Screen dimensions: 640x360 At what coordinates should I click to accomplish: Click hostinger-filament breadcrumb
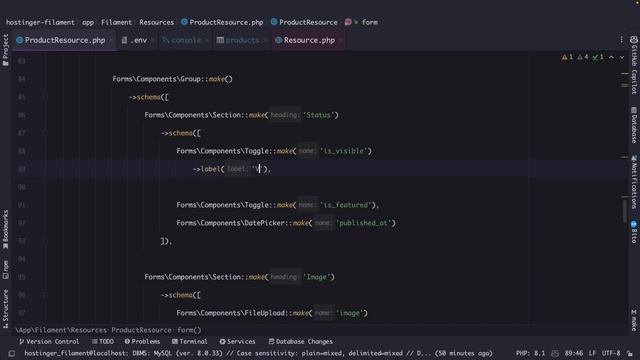(x=40, y=22)
